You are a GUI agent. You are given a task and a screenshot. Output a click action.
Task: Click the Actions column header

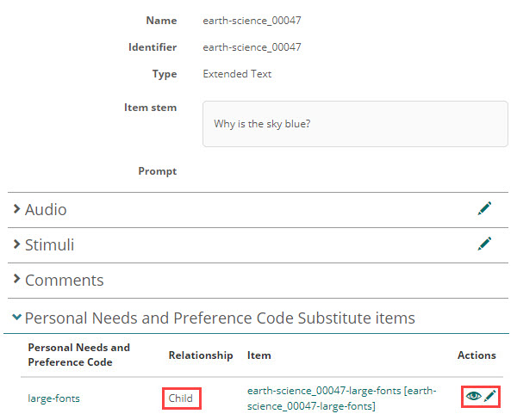pyautogui.click(x=477, y=355)
